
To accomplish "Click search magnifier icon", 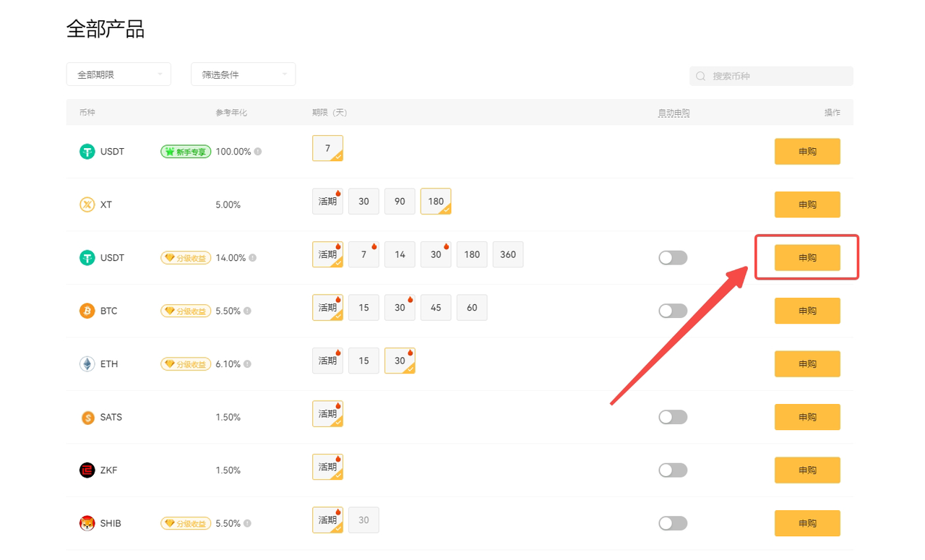I will (700, 76).
